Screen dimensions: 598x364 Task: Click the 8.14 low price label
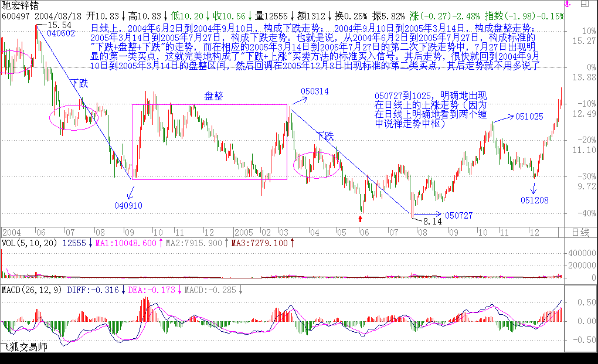point(431,221)
